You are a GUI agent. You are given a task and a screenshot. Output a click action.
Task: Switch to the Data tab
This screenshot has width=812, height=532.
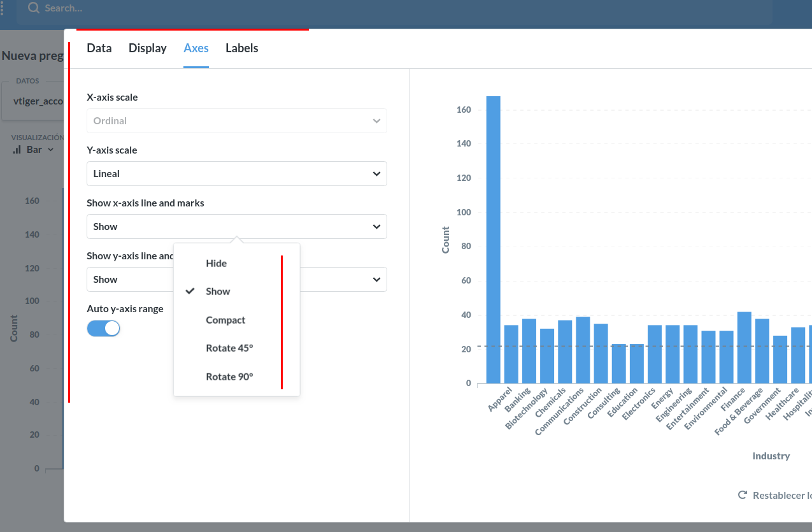click(99, 48)
